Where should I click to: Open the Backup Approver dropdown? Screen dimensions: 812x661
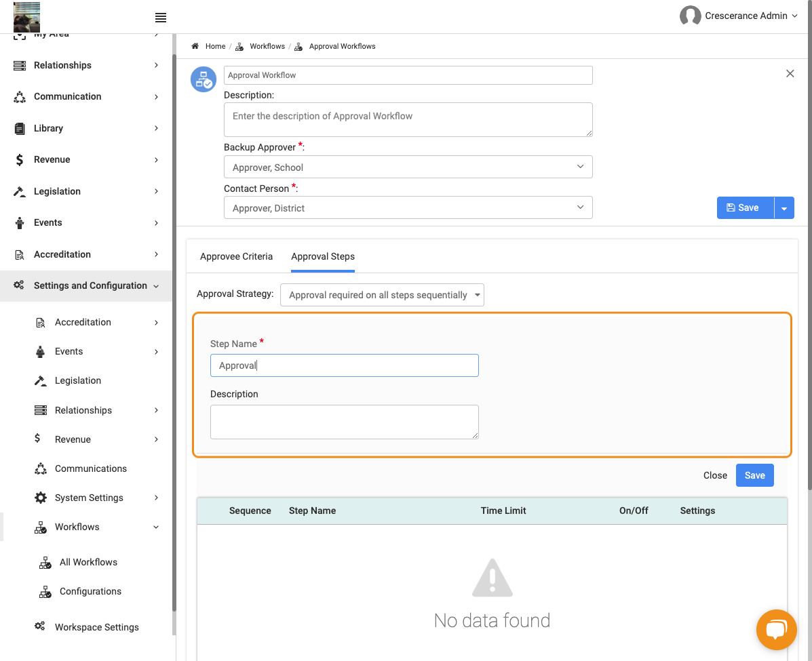(x=408, y=167)
